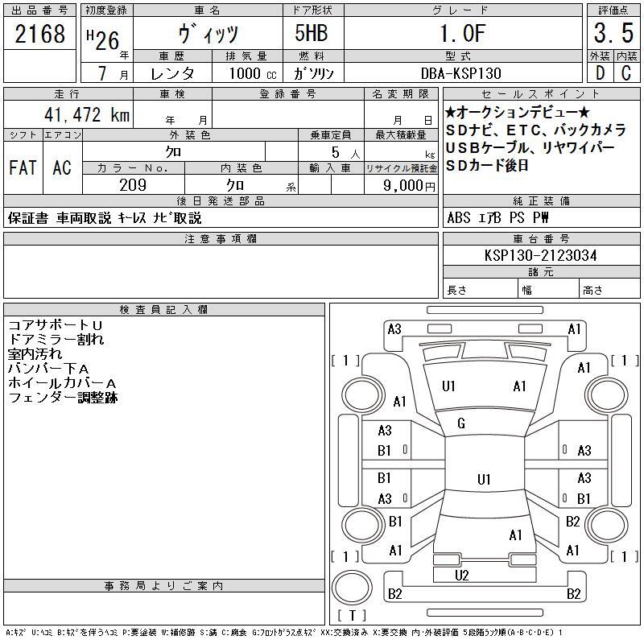Viewport: 644px width, 644px height.
Task: Select the U2 mark on the rear hatch
Action: (461, 575)
